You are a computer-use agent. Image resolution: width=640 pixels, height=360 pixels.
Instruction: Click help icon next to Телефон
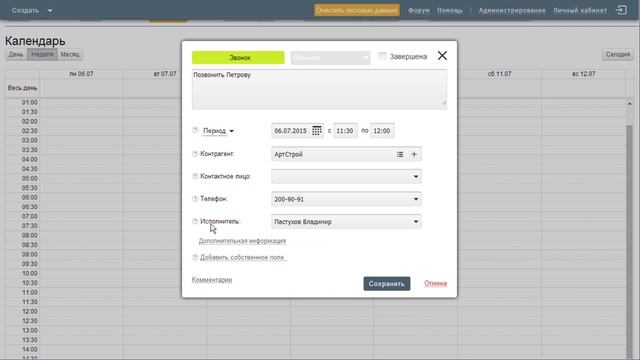pos(195,199)
